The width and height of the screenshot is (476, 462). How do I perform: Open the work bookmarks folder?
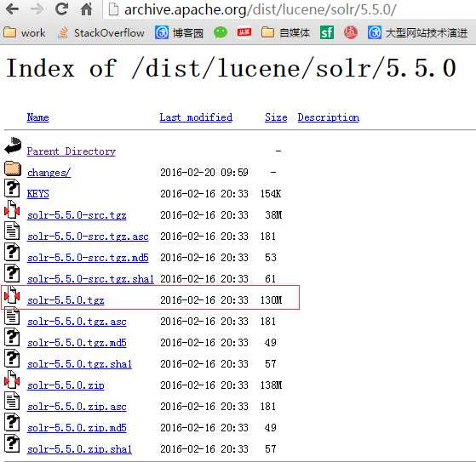point(25,33)
